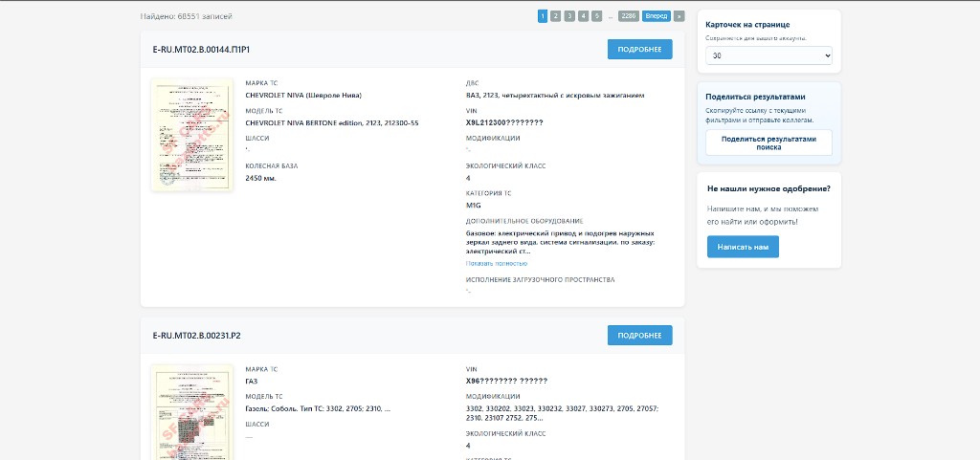This screenshot has height=460, width=980.
Task: Go to results page 4
Action: [583, 16]
